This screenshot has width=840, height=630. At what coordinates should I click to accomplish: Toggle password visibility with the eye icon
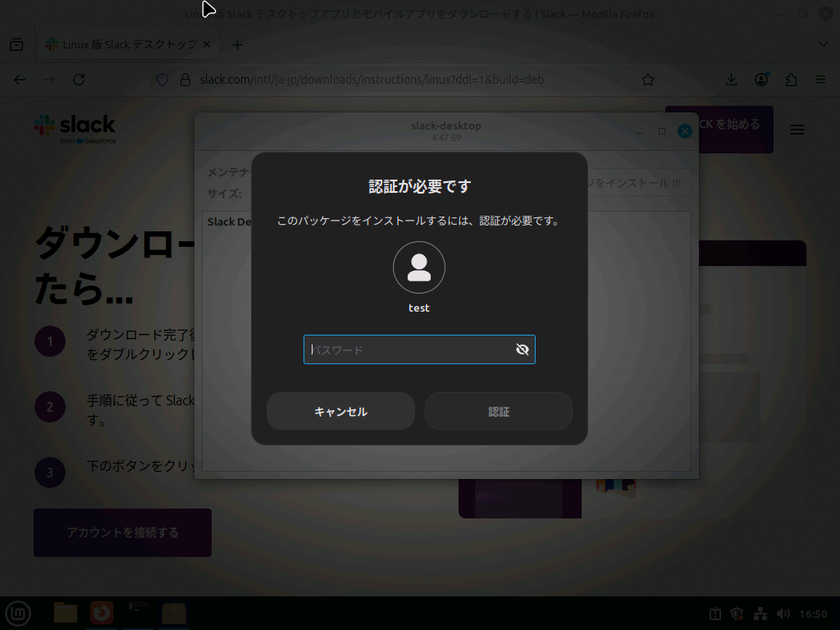pyautogui.click(x=523, y=349)
